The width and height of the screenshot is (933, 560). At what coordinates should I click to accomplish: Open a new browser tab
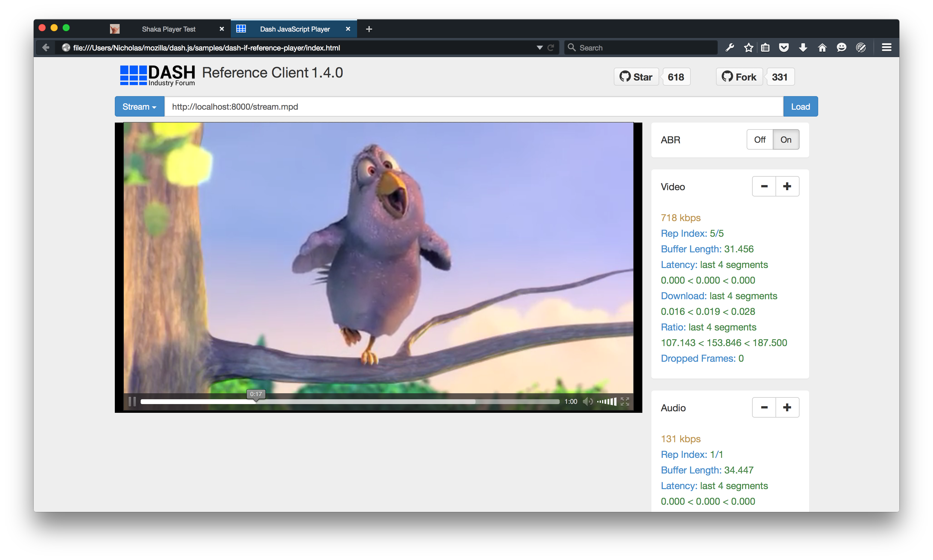pyautogui.click(x=369, y=29)
